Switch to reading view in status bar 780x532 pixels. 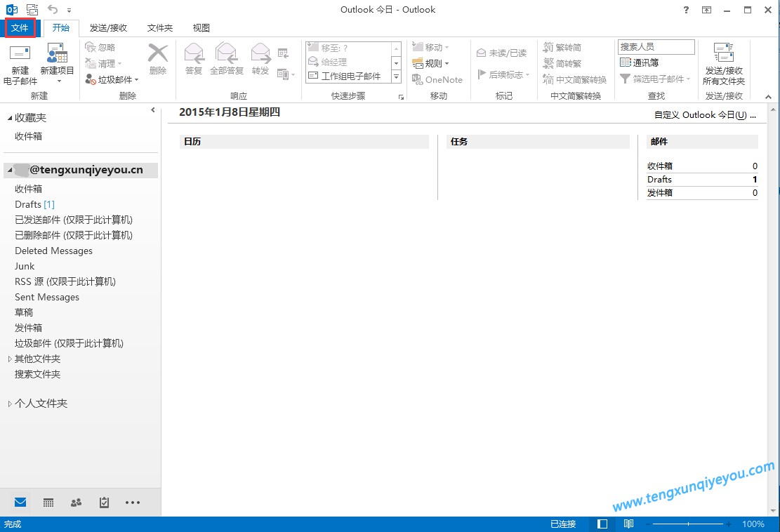coord(629,524)
